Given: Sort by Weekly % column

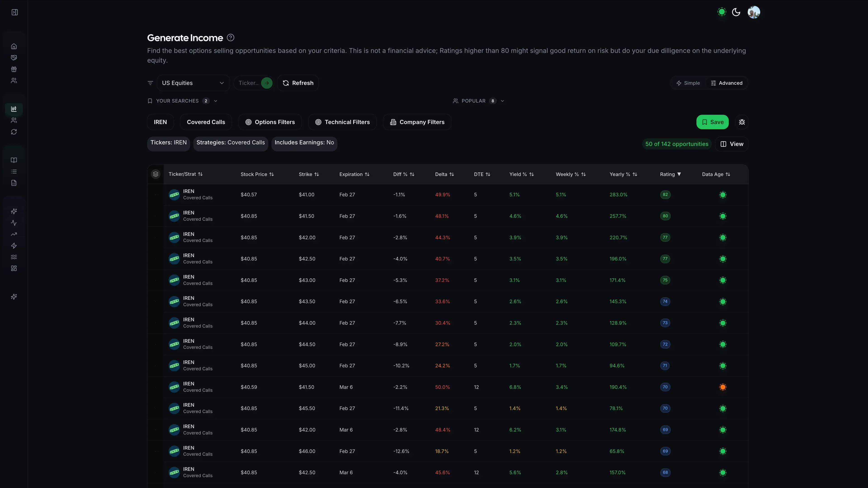Looking at the screenshot, I should [571, 174].
